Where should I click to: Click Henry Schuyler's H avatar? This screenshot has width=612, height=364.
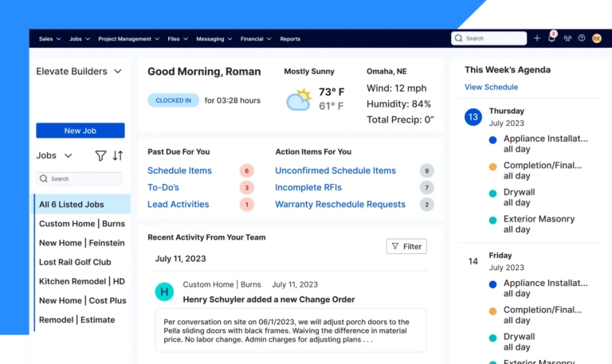click(x=164, y=292)
